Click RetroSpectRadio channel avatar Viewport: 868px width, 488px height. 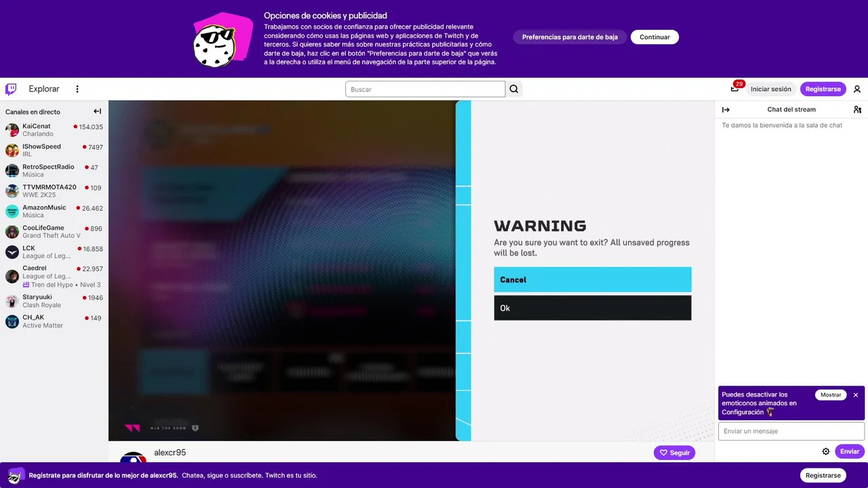(12, 171)
